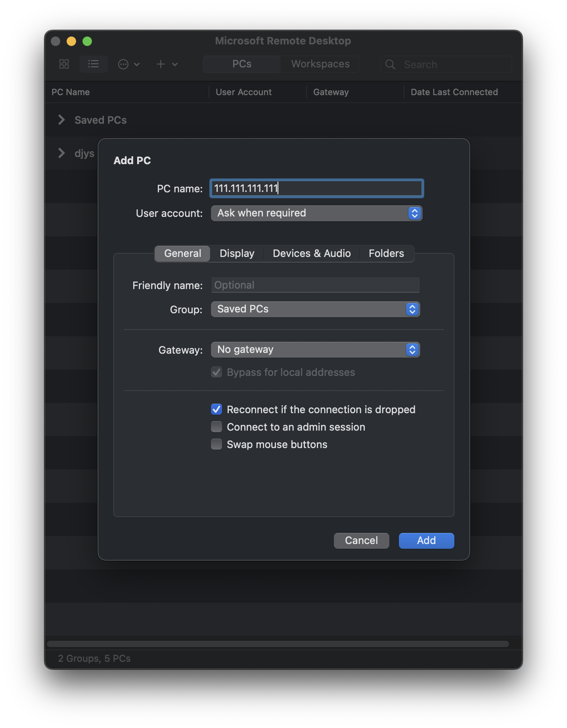The height and width of the screenshot is (728, 567).
Task: Click the yellow minimize window button
Action: point(71,41)
